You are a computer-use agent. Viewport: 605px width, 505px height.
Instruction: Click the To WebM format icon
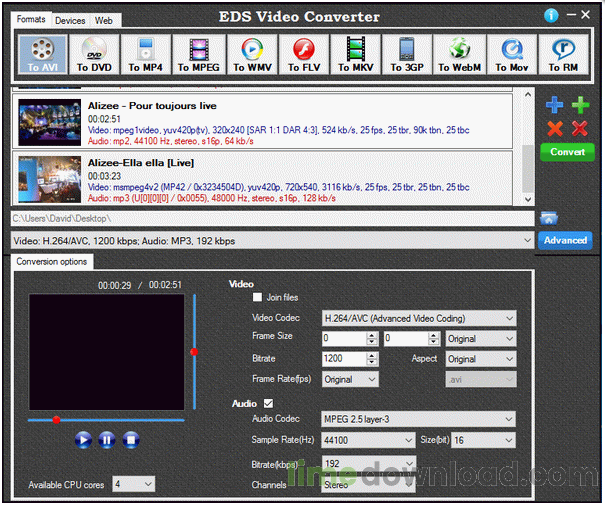(x=460, y=54)
